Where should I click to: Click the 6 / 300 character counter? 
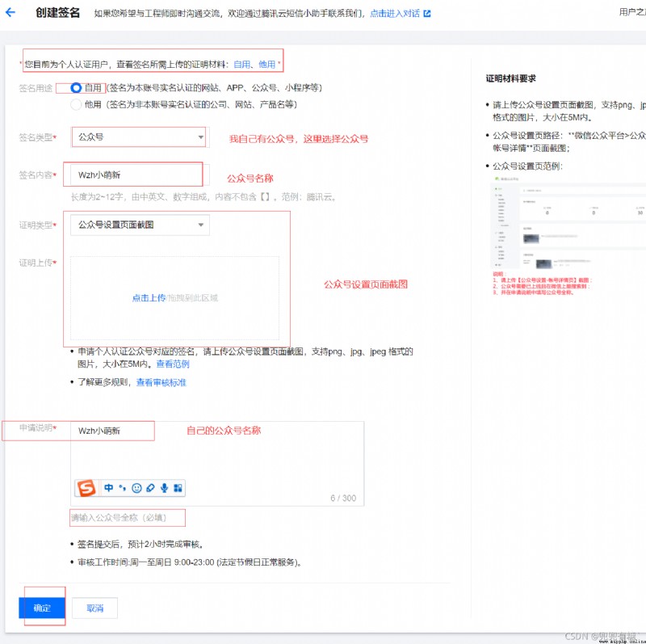click(343, 498)
